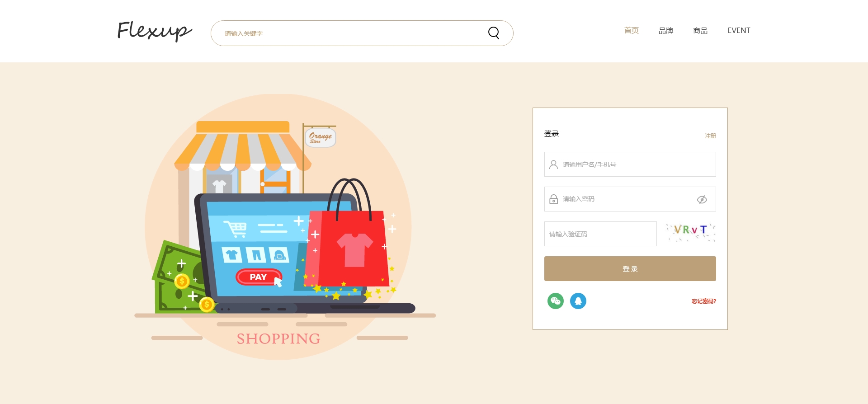Sign in with the WeChat icon

tap(556, 301)
